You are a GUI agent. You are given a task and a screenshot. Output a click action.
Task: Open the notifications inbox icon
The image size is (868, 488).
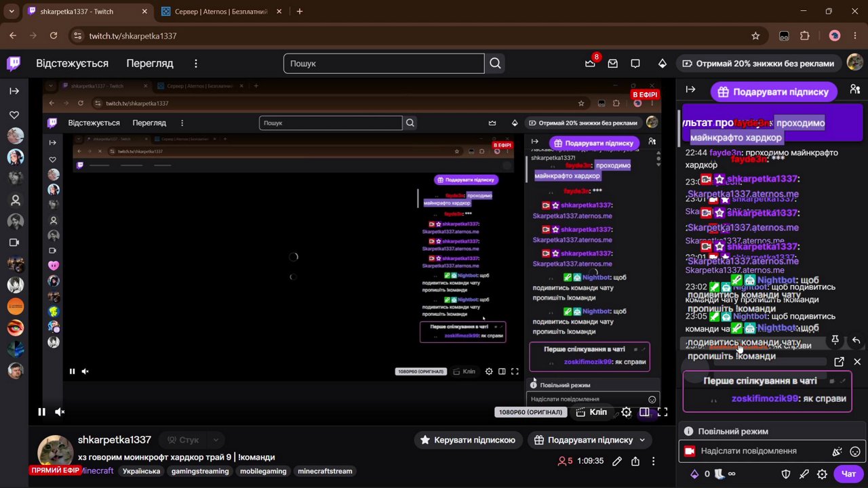(x=613, y=63)
